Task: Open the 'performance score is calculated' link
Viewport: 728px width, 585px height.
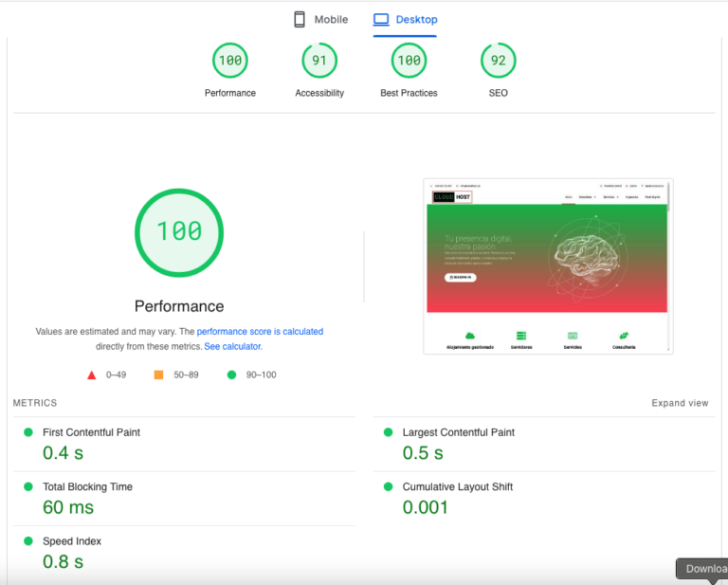Action: point(260,332)
